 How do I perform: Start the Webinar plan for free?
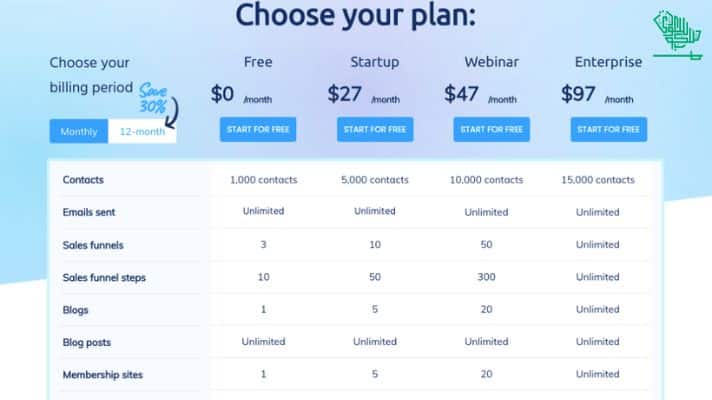(x=491, y=129)
